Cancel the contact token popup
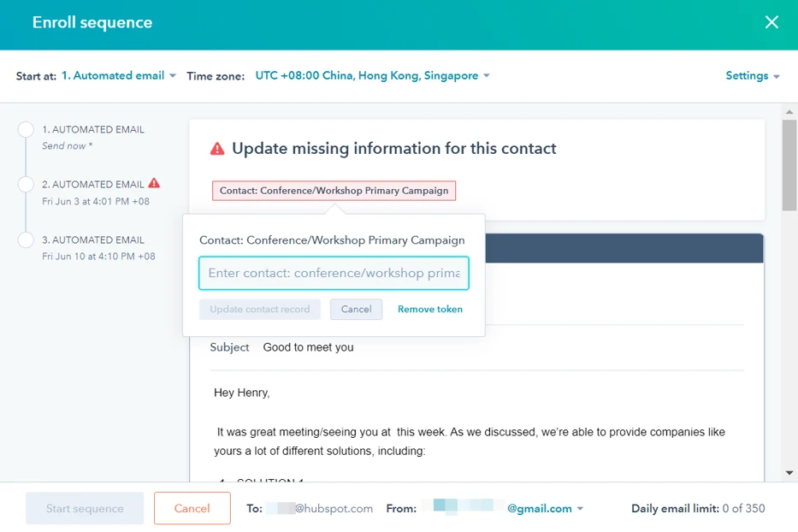Viewport: 798px width, 532px height. tap(356, 310)
